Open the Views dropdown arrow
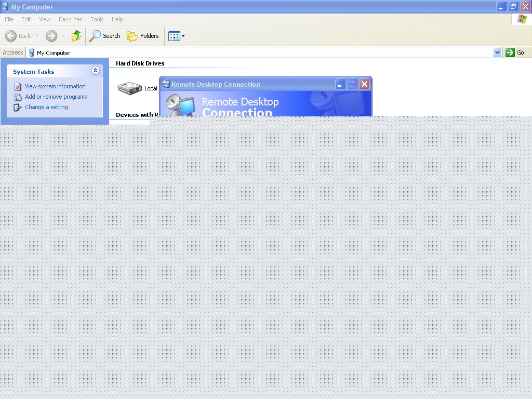Viewport: 532px width, 399px height. (183, 36)
